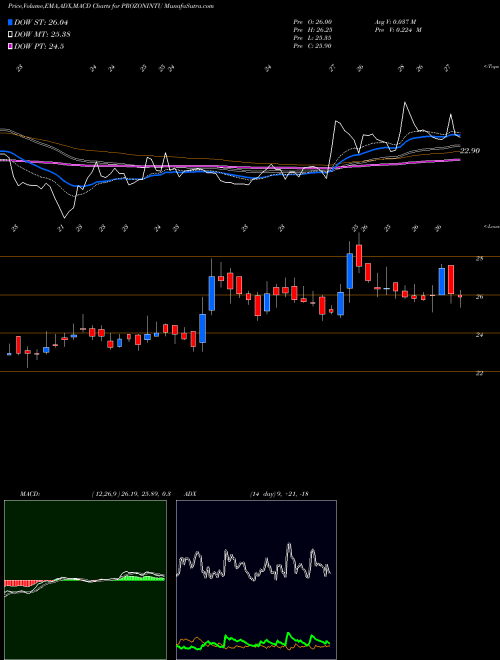This screenshot has height=660, width=500.
Task: Click the 22.90 value label beside EMA lines
Action: pyautogui.click(x=470, y=151)
